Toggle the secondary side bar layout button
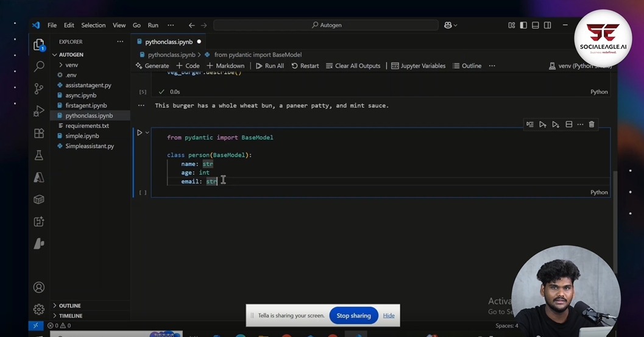Viewport: 644px width, 337px height. coord(548,25)
